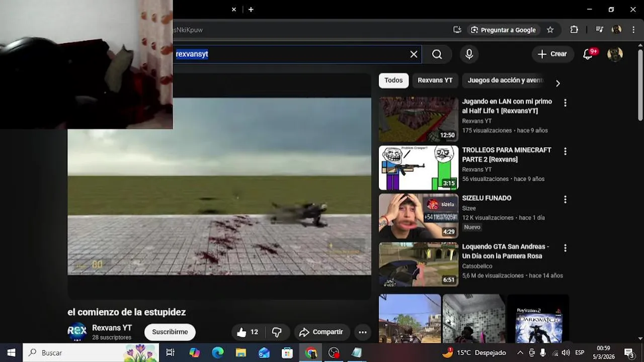Open Microsoft Edge from the taskbar
Screen dimensions: 644x362
point(217,352)
